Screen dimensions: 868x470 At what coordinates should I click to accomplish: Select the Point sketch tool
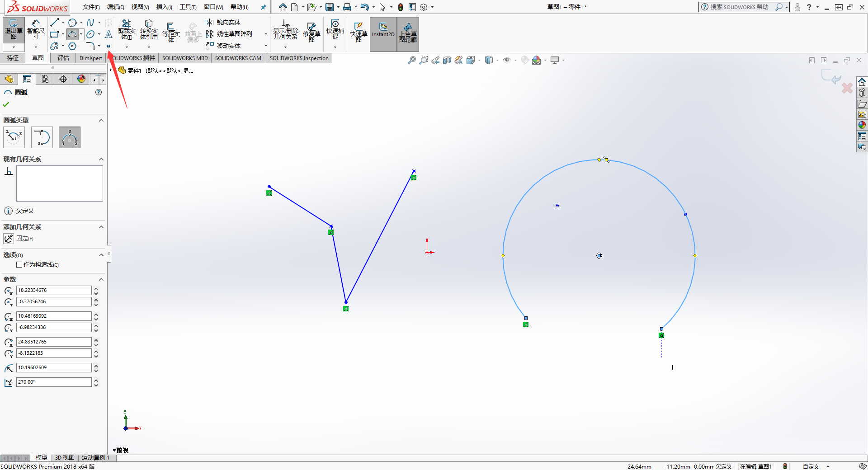click(108, 46)
